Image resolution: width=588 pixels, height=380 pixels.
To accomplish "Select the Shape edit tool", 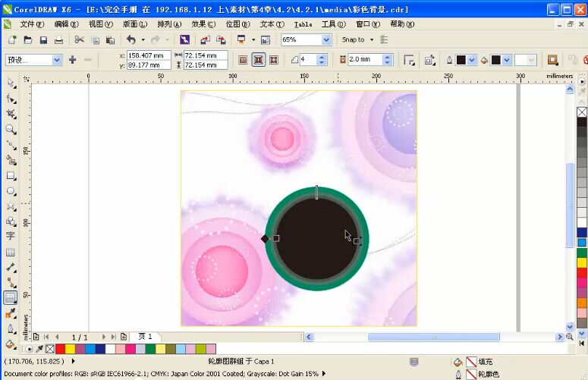I will click(x=11, y=99).
